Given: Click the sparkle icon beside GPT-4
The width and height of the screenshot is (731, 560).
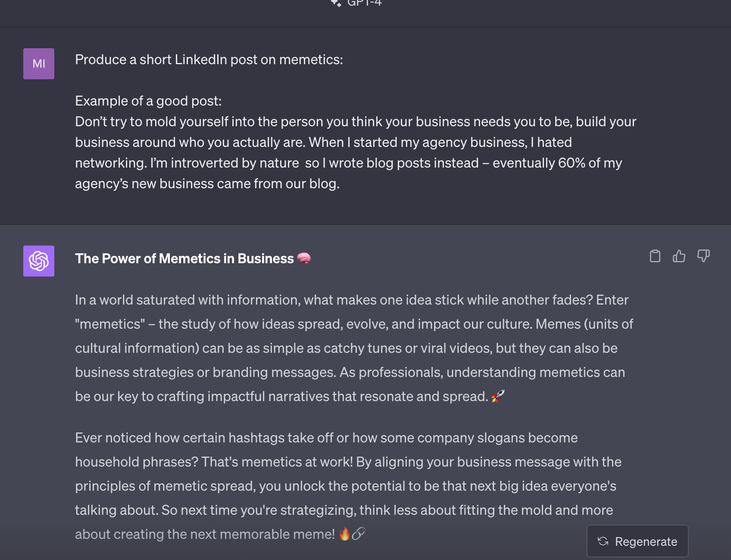Looking at the screenshot, I should coord(336,3).
